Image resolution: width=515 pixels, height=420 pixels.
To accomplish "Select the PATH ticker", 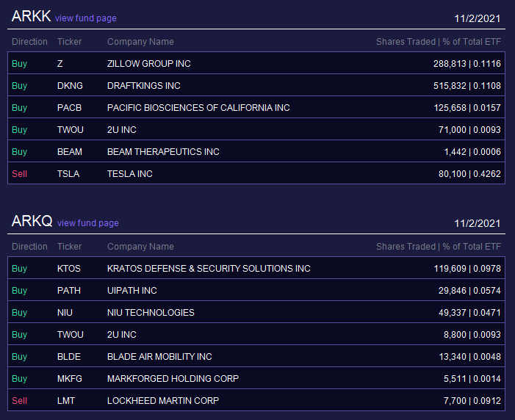I will (69, 291).
